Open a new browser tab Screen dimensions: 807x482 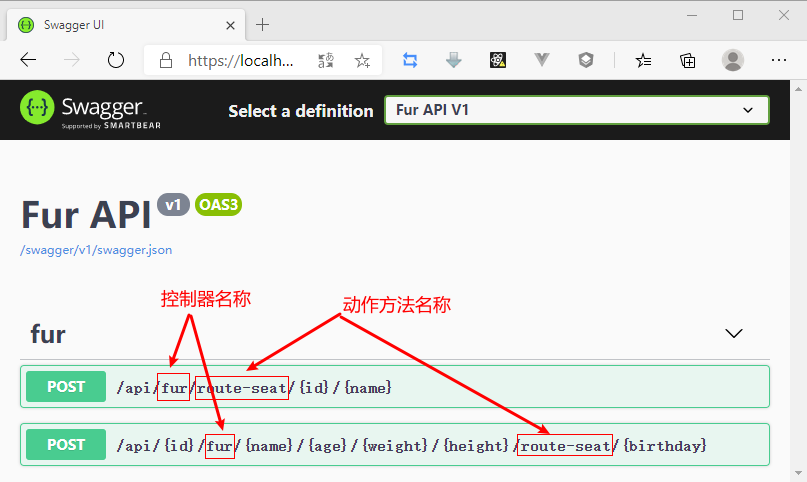[x=263, y=24]
